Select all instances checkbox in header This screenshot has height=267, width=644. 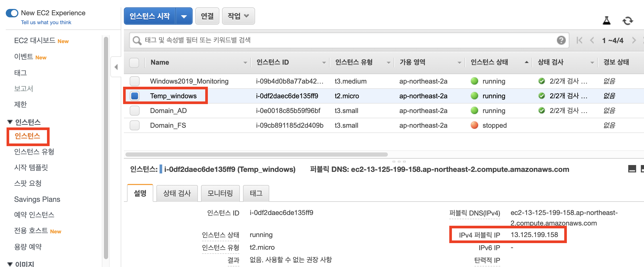(x=134, y=63)
